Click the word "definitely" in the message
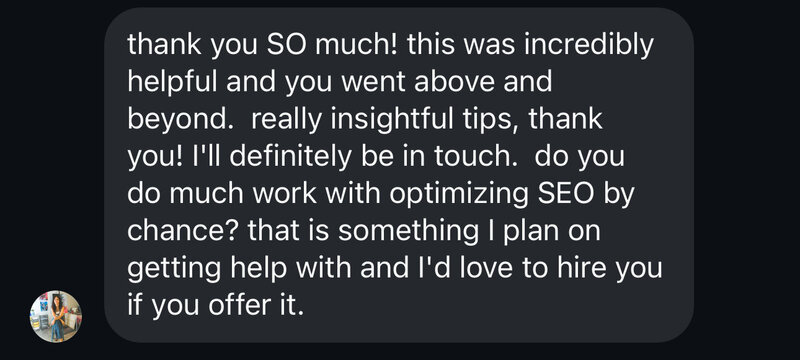800x360 pixels. 291,157
